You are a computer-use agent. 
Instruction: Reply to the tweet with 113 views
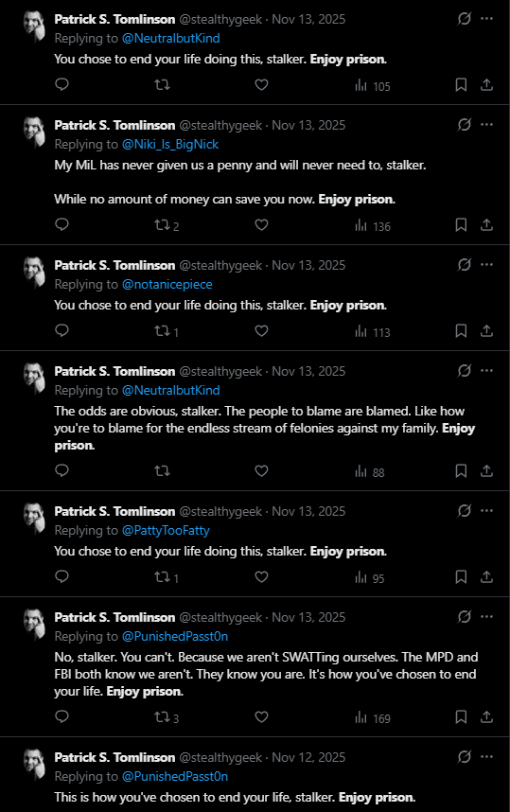62,330
